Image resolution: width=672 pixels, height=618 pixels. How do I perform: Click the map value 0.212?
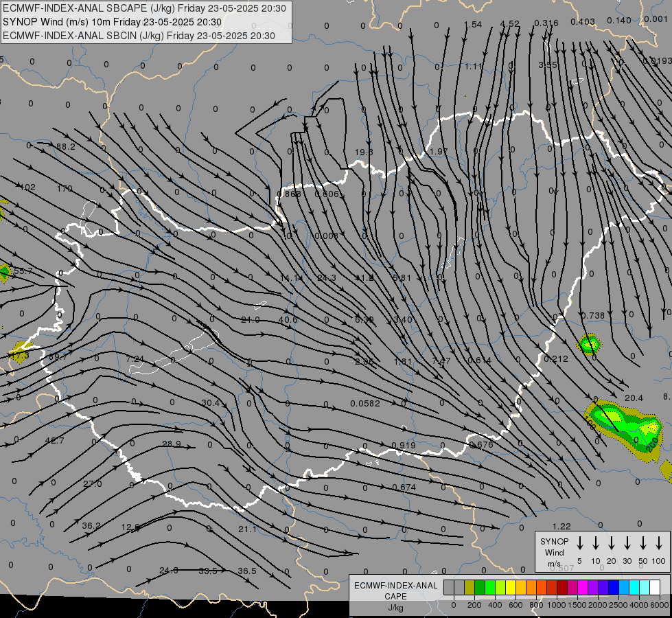[556, 358]
